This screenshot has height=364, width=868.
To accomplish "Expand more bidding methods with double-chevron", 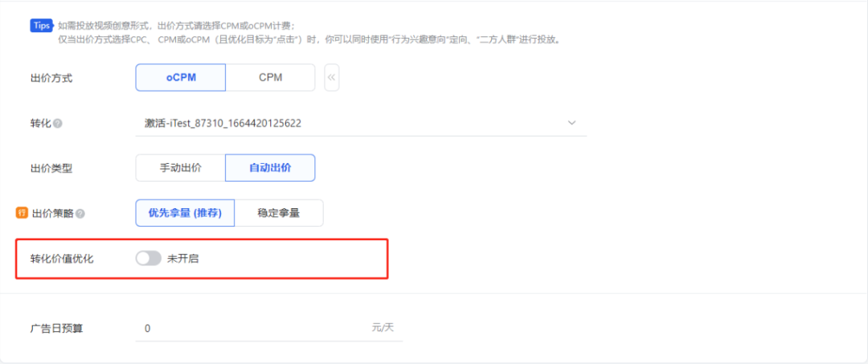I will click(332, 77).
